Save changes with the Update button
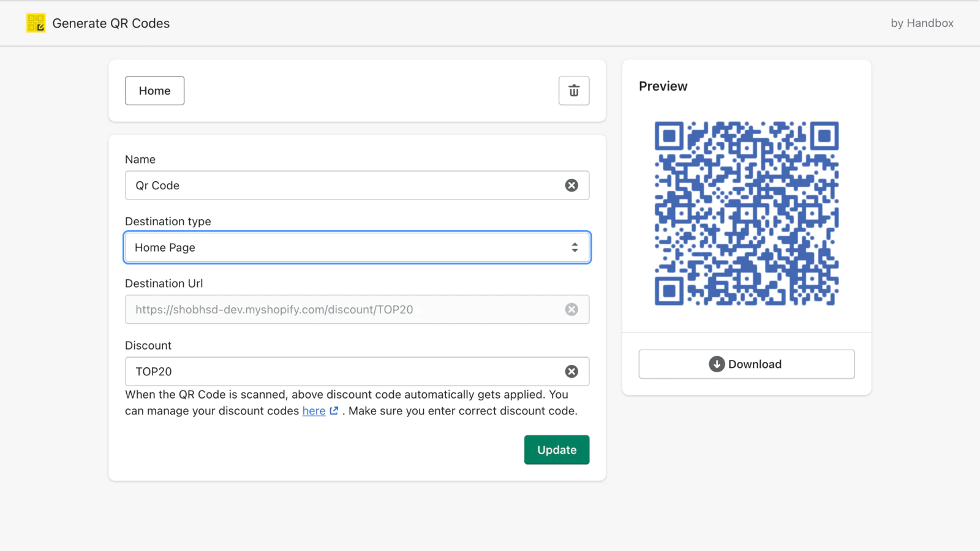Screen dimensions: 980x551 click(x=557, y=450)
